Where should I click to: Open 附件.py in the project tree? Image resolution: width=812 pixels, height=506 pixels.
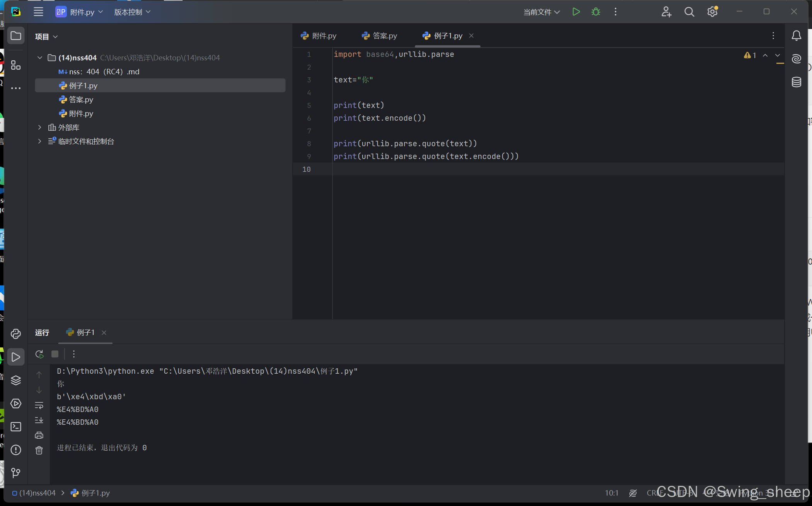pos(81,113)
